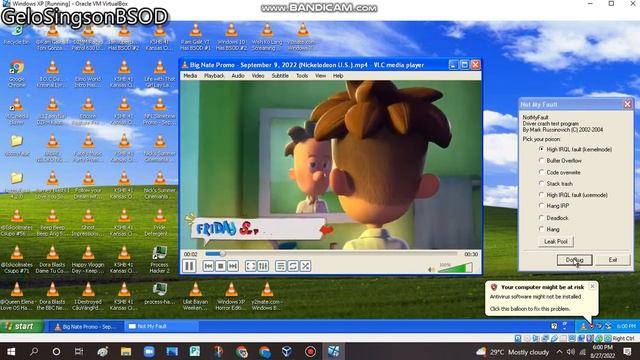This screenshot has height=360, width=640.
Task: Open the VLC View menu
Action: (x=320, y=76)
